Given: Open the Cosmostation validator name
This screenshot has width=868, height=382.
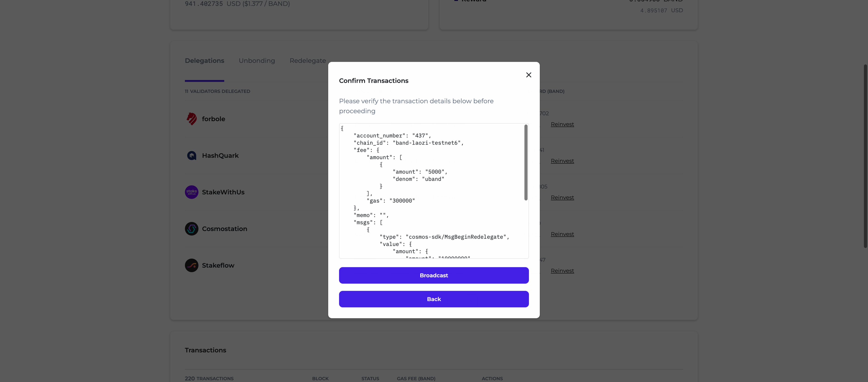Looking at the screenshot, I should [224, 228].
